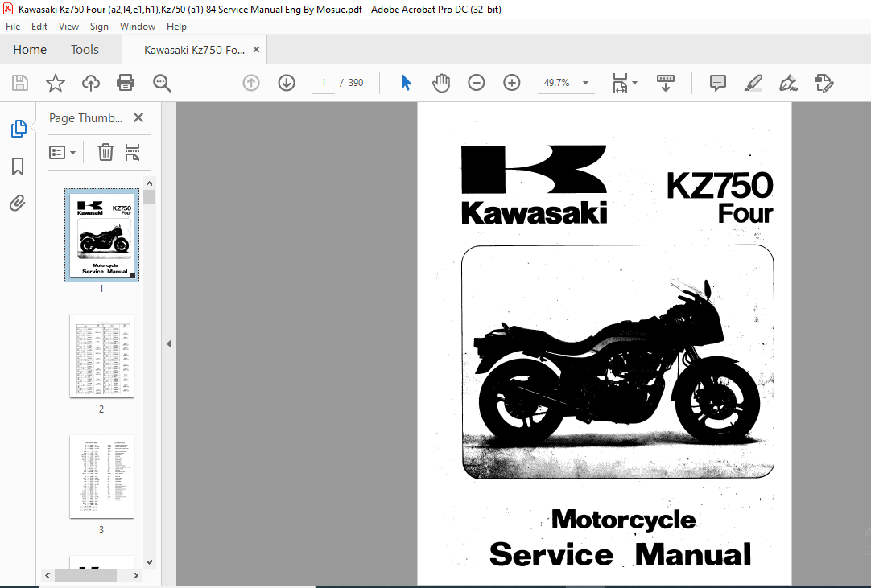This screenshot has width=871, height=588.
Task: Click thumbnail horizontal scroll left arrow
Action: 47,576
